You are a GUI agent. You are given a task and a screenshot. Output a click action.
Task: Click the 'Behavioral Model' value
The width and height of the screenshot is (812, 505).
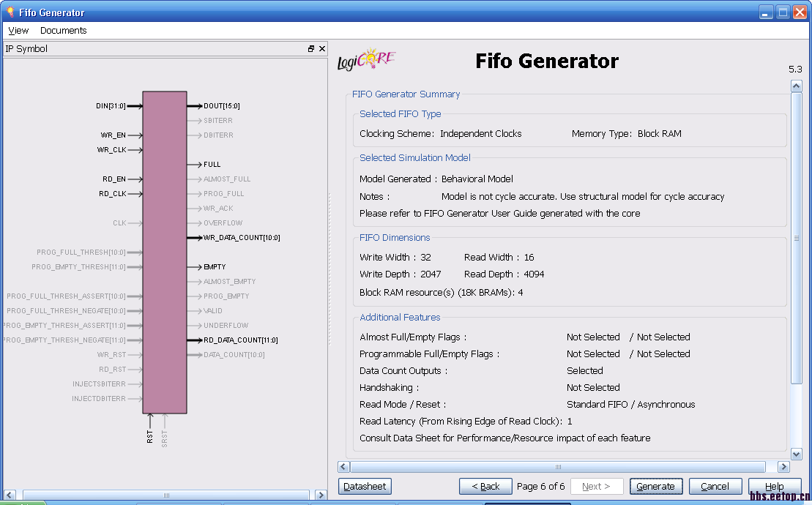click(477, 179)
